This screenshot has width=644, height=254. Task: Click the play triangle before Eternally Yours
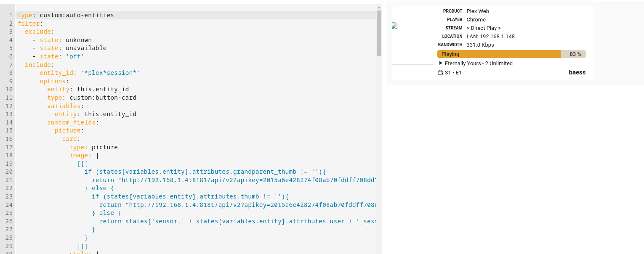pyautogui.click(x=441, y=63)
